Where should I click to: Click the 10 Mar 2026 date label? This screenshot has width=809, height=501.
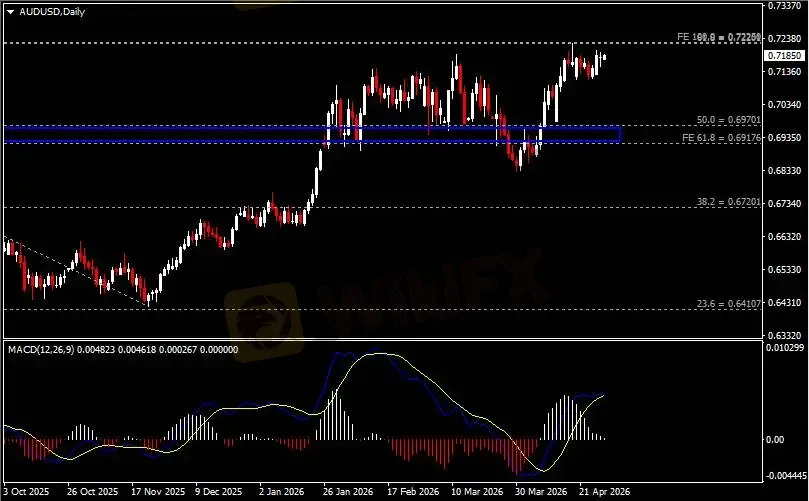pyautogui.click(x=477, y=492)
